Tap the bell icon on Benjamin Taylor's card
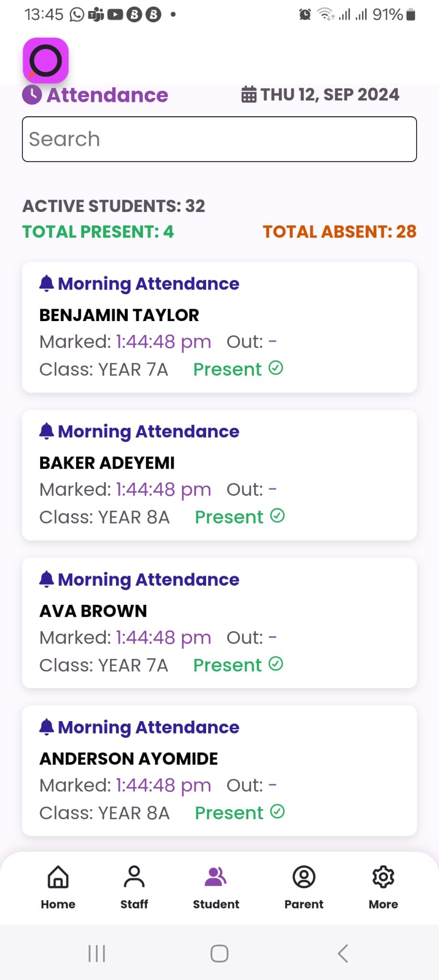 tap(46, 283)
